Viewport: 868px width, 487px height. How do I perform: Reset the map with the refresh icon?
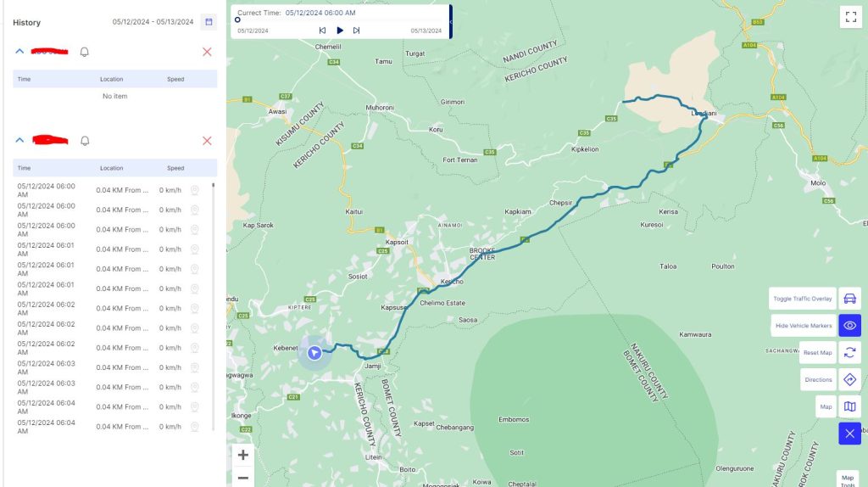849,352
